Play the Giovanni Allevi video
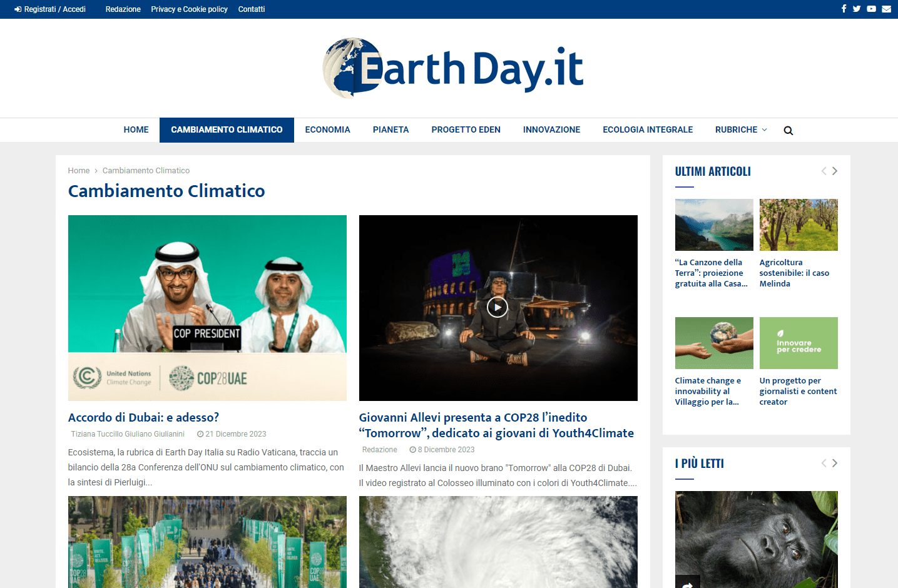This screenshot has height=588, width=898. click(x=497, y=307)
